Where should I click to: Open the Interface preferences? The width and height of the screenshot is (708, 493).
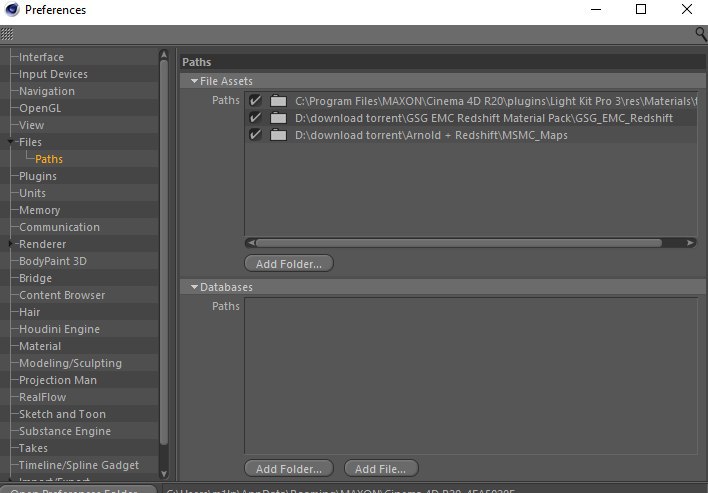[x=41, y=57]
